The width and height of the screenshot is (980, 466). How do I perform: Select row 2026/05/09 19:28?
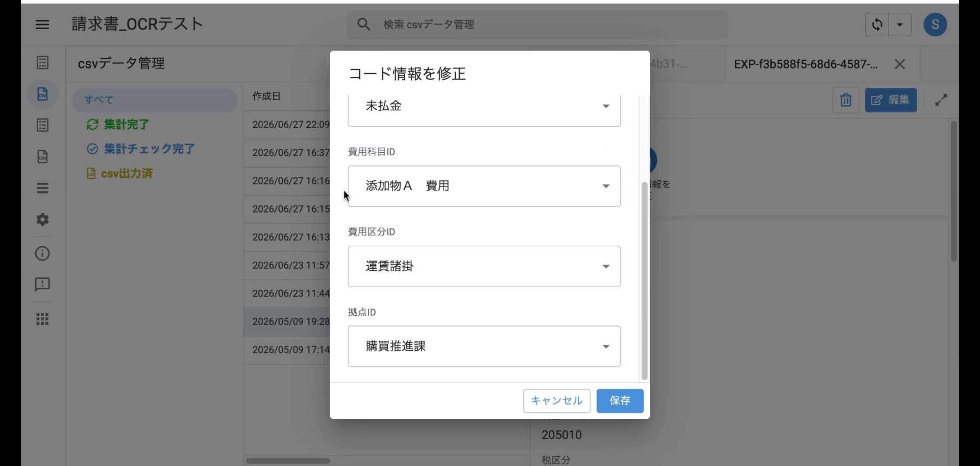[x=287, y=322]
